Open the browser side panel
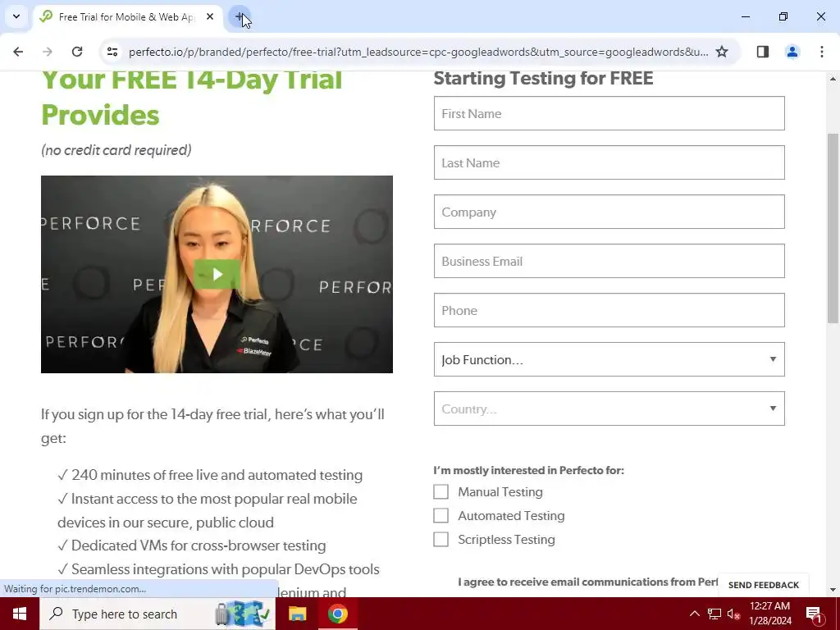 pos(763,52)
